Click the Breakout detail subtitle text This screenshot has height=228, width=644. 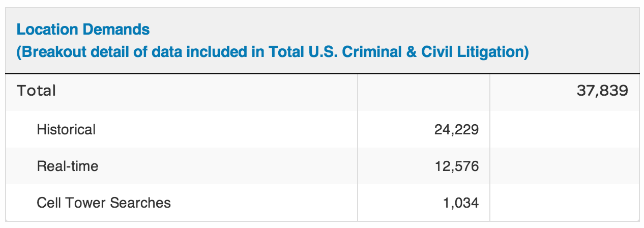pos(273,52)
